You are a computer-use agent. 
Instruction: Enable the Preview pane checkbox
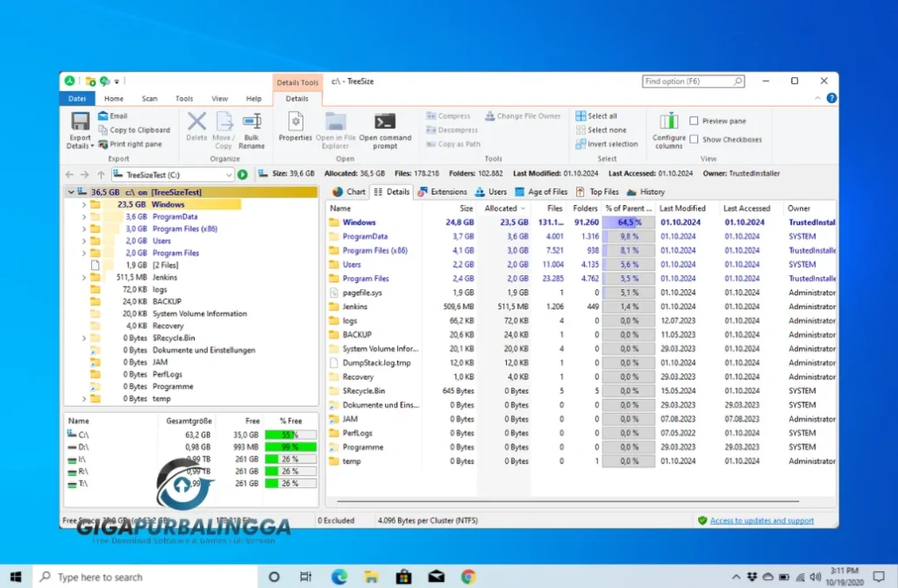click(x=694, y=121)
